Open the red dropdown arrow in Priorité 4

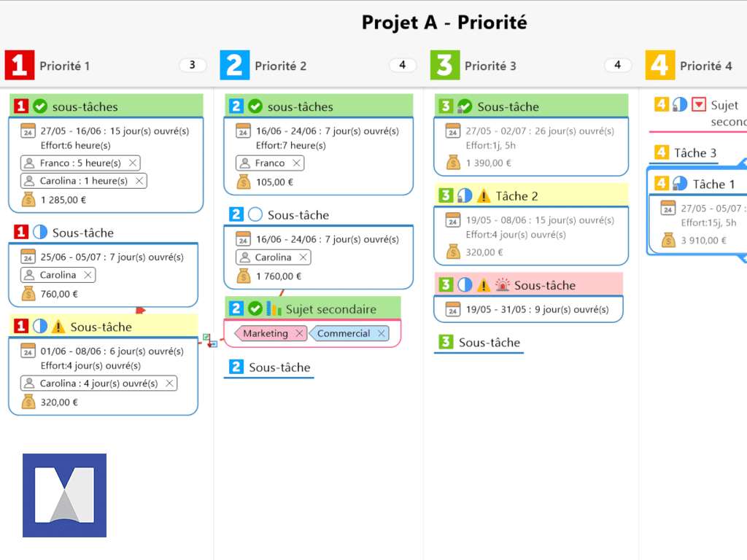[699, 105]
